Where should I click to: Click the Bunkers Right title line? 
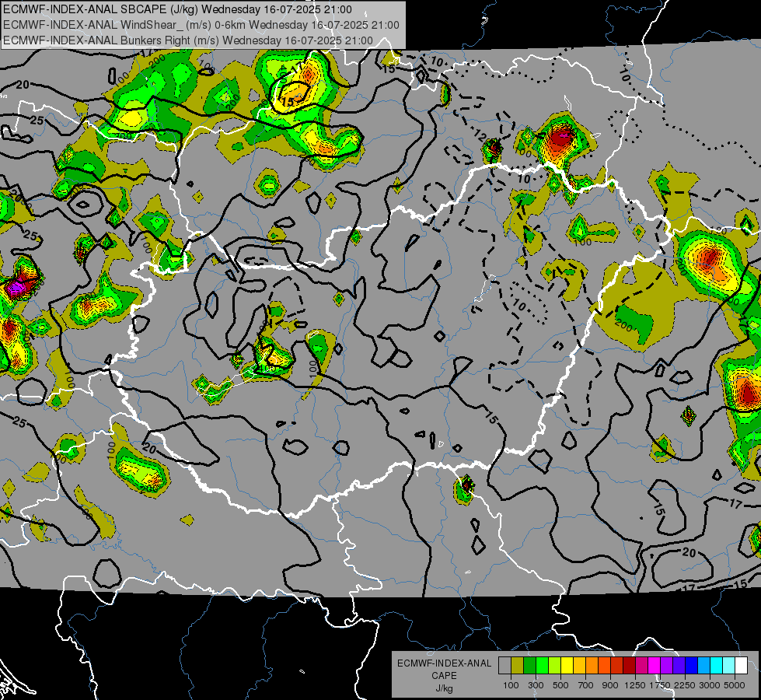[x=188, y=40]
